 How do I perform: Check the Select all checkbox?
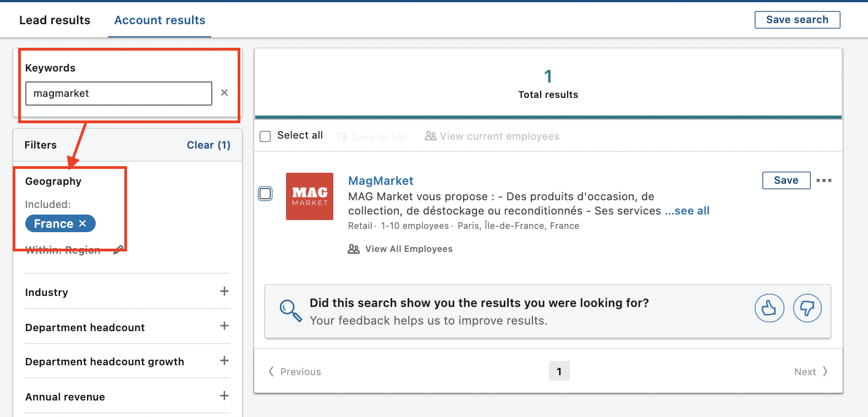coord(265,136)
